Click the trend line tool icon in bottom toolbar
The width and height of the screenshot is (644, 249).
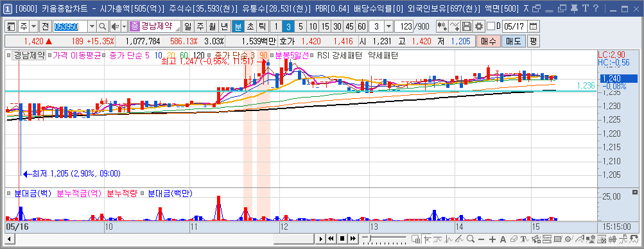click(x=459, y=239)
